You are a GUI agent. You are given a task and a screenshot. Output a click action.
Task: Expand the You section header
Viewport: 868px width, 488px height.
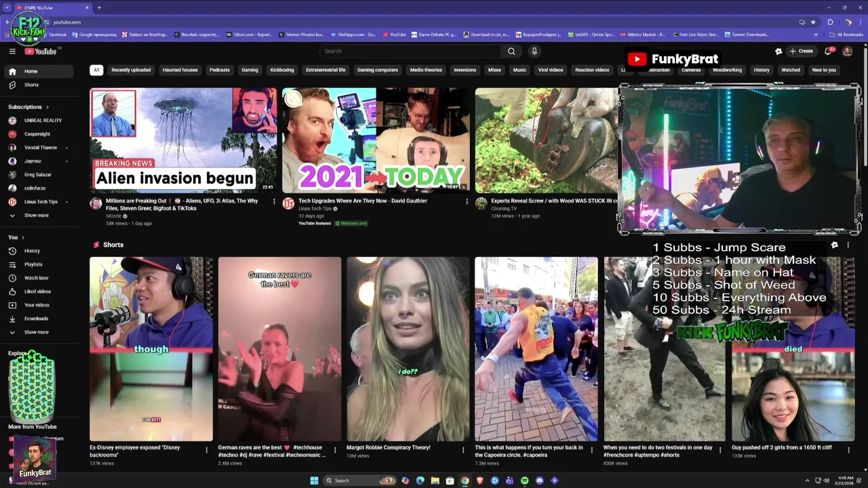(x=16, y=237)
